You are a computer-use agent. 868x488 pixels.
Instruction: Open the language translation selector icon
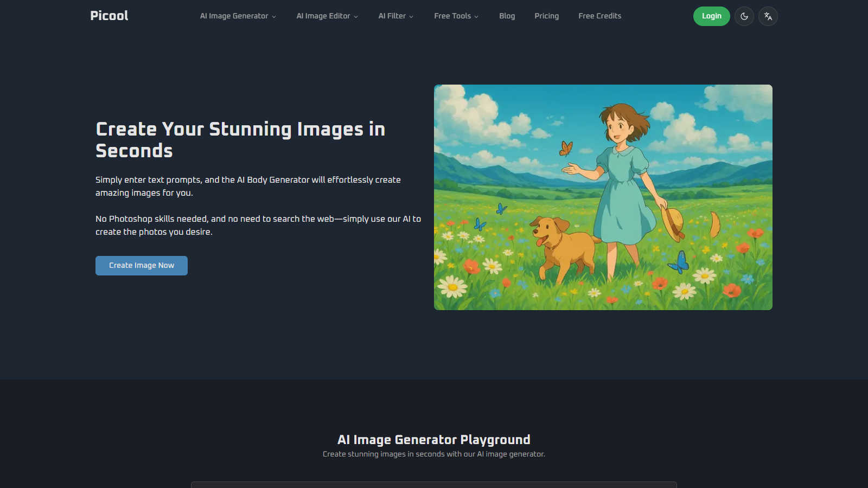768,16
